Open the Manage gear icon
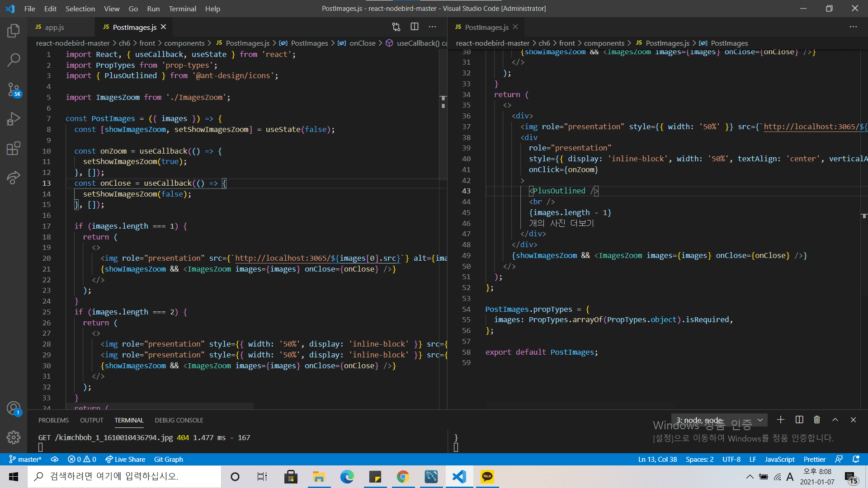Viewport: 868px width, 488px height. pos(14,437)
